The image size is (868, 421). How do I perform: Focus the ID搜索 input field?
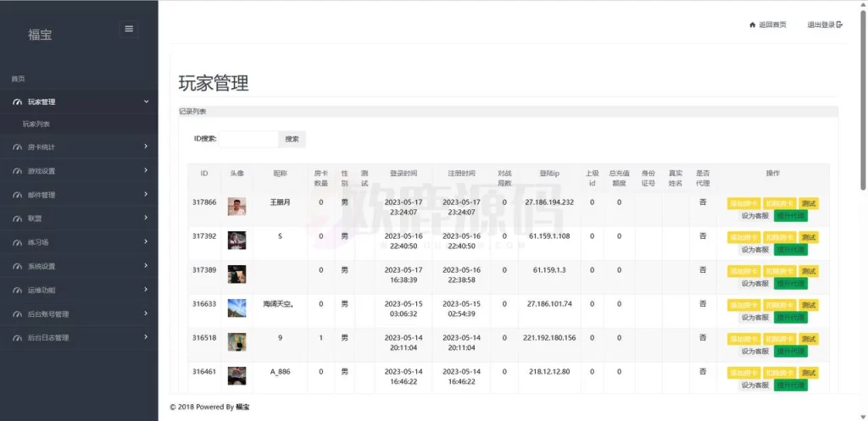tap(248, 140)
